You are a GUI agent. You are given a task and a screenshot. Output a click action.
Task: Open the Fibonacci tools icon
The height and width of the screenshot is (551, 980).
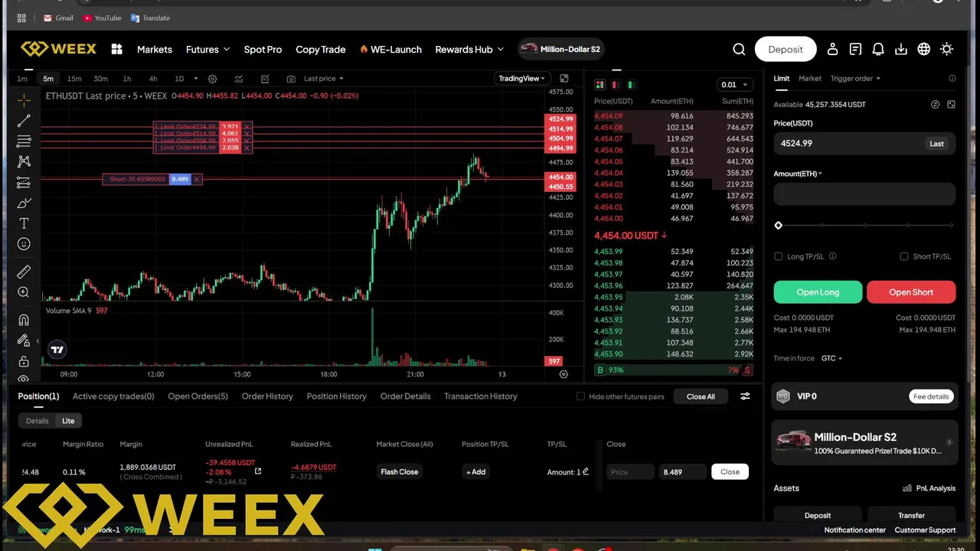(x=24, y=142)
